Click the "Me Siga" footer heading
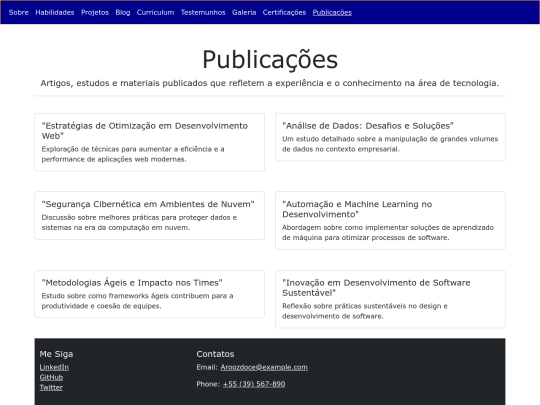This screenshot has height=405, width=540. click(56, 354)
